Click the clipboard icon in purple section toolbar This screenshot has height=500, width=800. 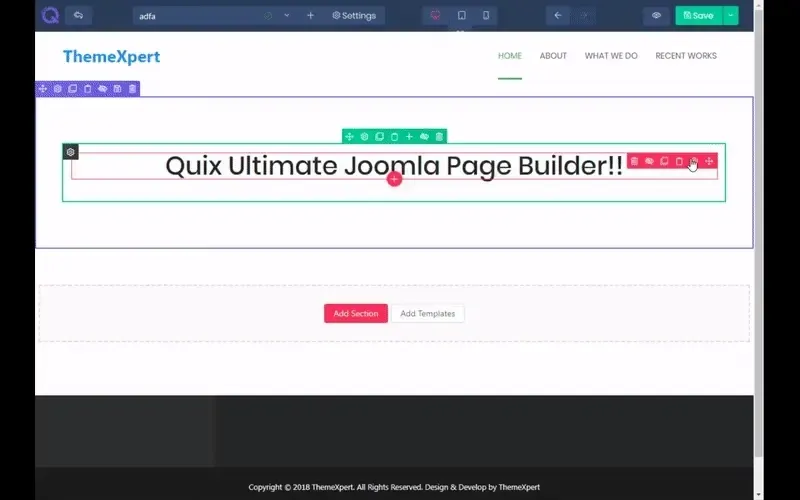tap(87, 89)
